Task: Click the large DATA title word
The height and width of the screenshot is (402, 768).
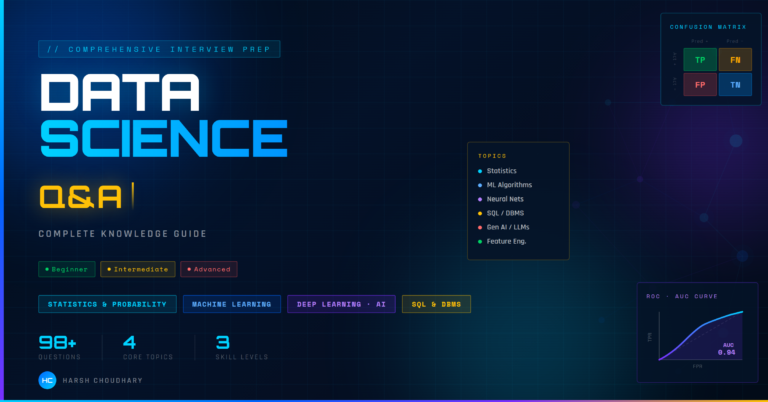Action: pyautogui.click(x=120, y=93)
